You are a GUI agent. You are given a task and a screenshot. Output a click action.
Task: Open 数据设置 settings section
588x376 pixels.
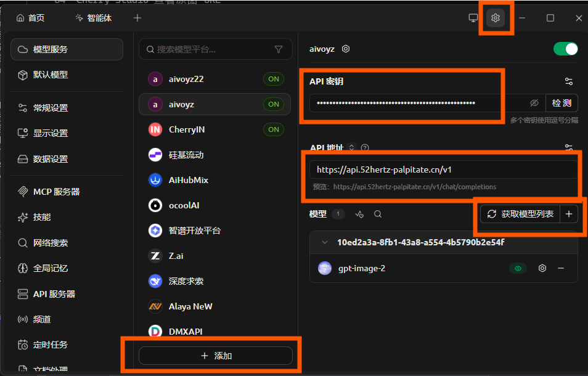(67, 159)
